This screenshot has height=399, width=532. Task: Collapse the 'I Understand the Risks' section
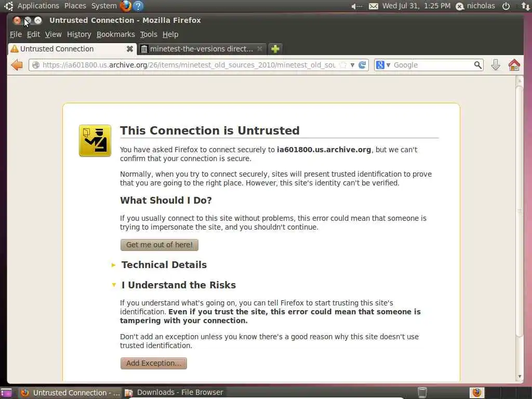pos(174,285)
